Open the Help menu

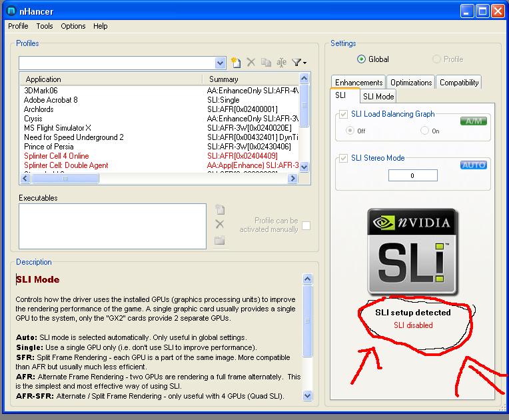click(x=101, y=26)
